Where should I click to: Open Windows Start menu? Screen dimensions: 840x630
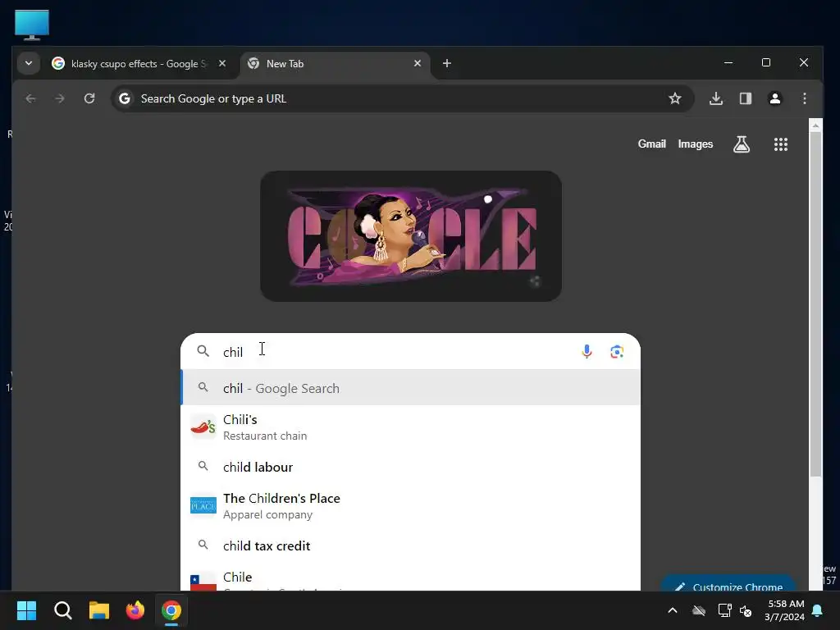(x=26, y=610)
